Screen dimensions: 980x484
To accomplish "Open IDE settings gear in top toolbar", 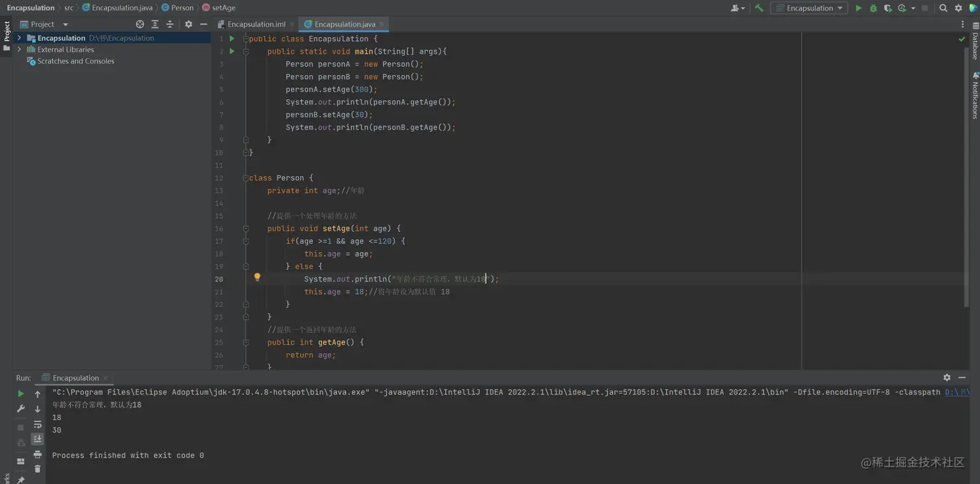I will coord(959,8).
